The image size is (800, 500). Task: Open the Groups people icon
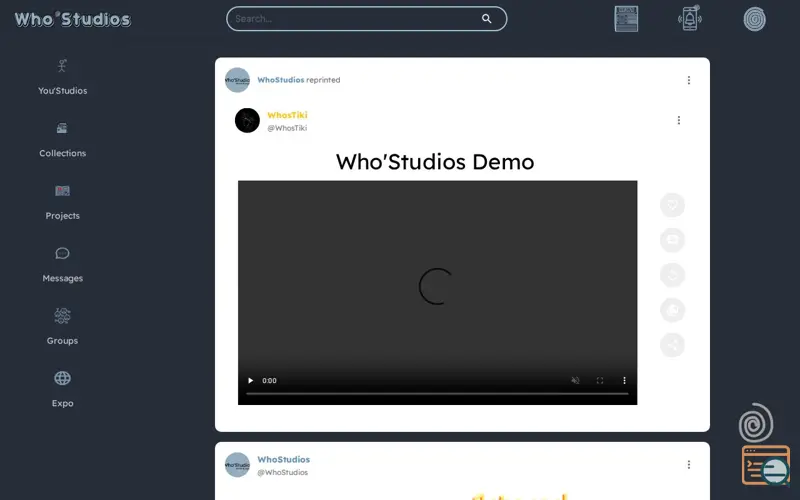(62, 316)
